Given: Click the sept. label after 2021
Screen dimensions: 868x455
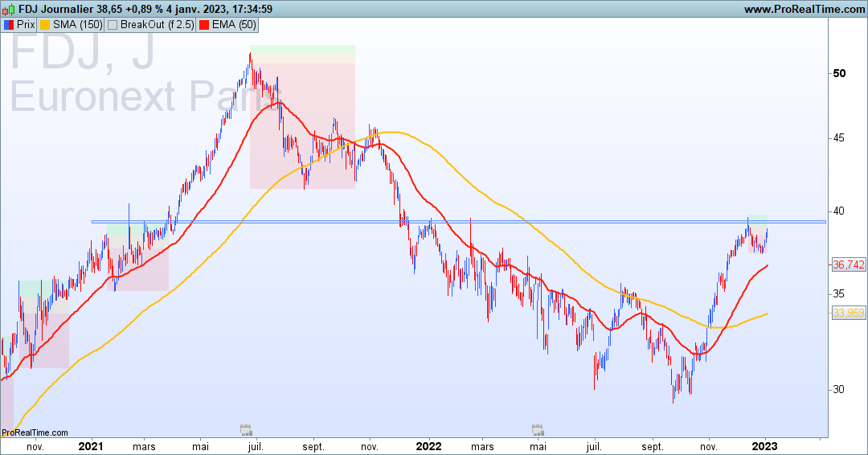Looking at the screenshot, I should [313, 447].
